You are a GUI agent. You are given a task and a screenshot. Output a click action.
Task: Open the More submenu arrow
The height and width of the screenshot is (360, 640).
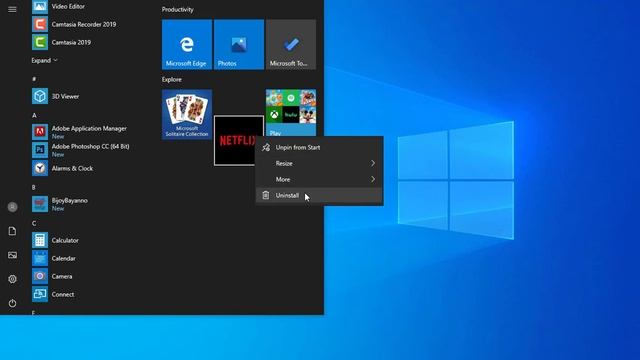point(373,179)
